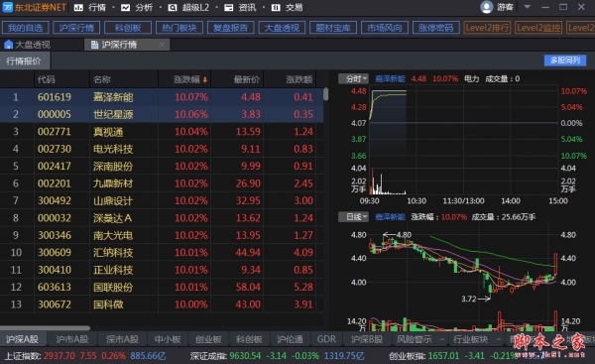The height and width of the screenshot is (364, 595).
Task: Click stock code 601619
Action: click(x=55, y=97)
